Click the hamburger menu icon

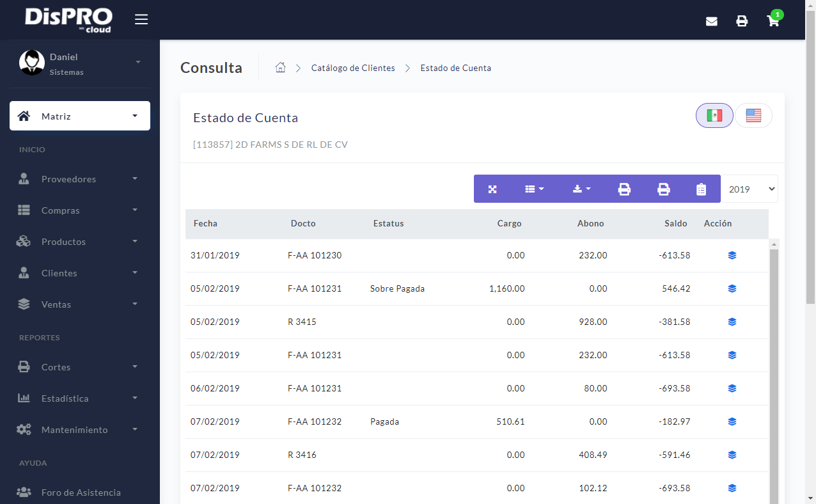pyautogui.click(x=141, y=19)
